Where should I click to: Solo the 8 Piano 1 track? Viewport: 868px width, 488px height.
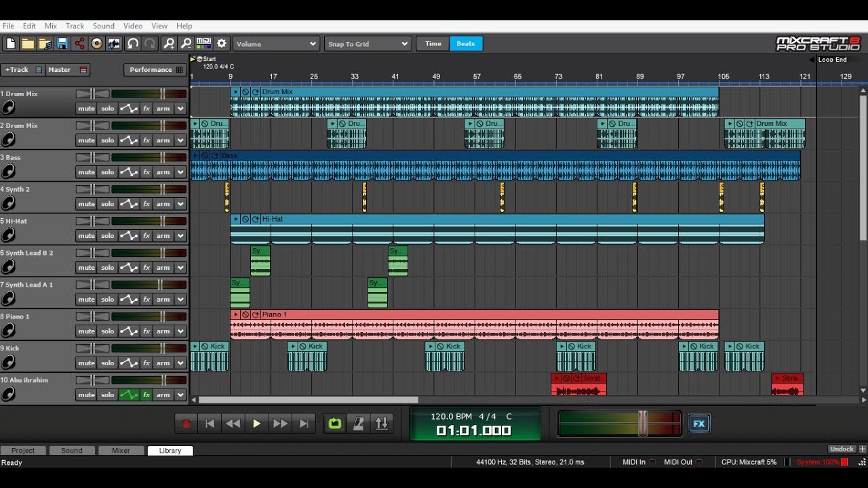tap(108, 331)
